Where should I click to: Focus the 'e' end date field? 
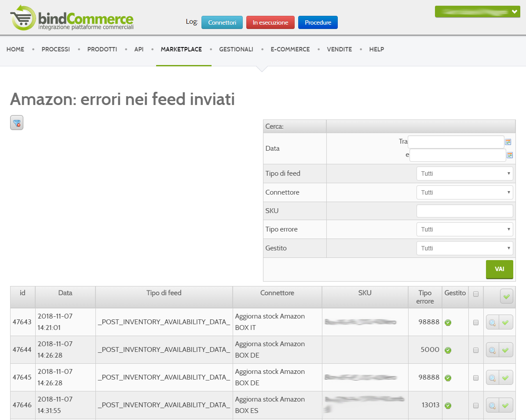457,155
